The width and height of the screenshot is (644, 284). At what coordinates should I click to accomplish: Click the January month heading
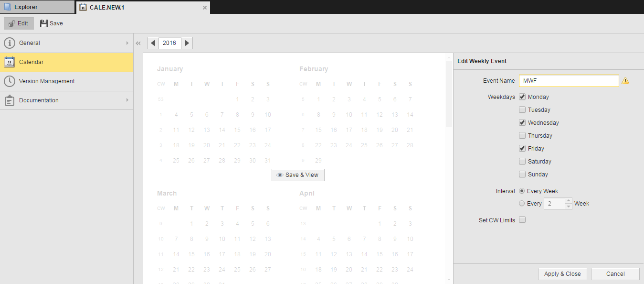tap(170, 69)
